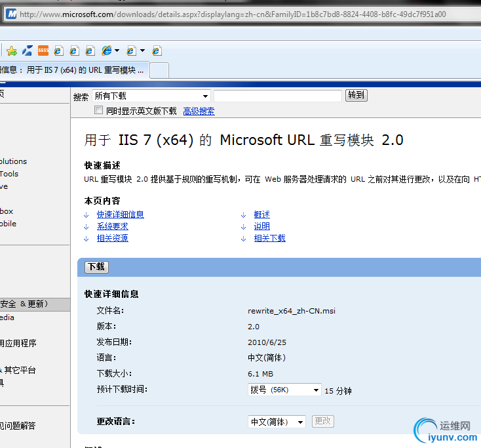
Task: Jump to 说明 section link
Action: point(262,226)
